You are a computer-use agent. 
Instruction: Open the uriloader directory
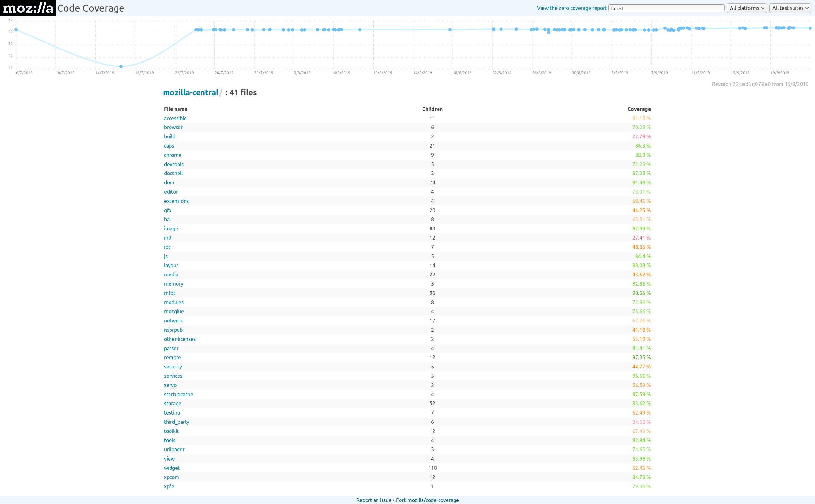(x=174, y=449)
